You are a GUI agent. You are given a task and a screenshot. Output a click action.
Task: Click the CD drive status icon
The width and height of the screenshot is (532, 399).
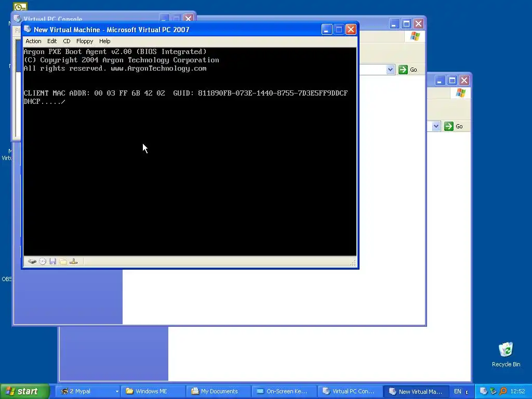(43, 261)
